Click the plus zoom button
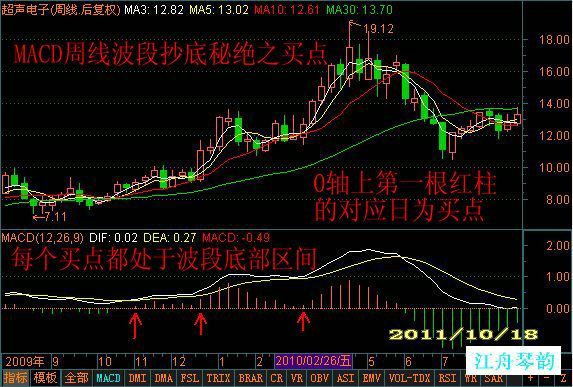 [530, 377]
